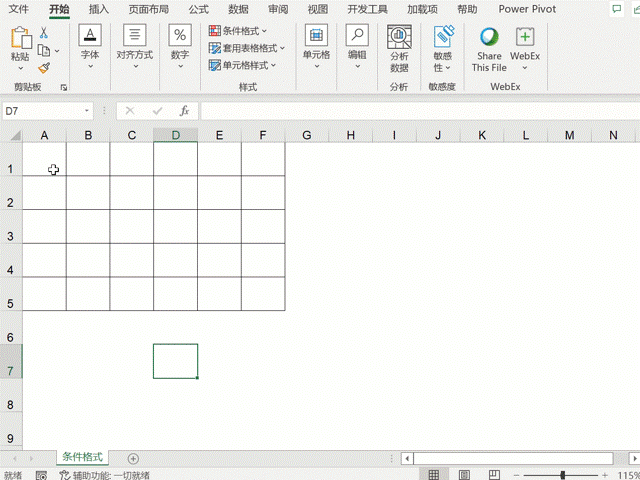Viewport: 640px width, 480px height.
Task: Expand the Copy options arrow
Action: click(57, 51)
